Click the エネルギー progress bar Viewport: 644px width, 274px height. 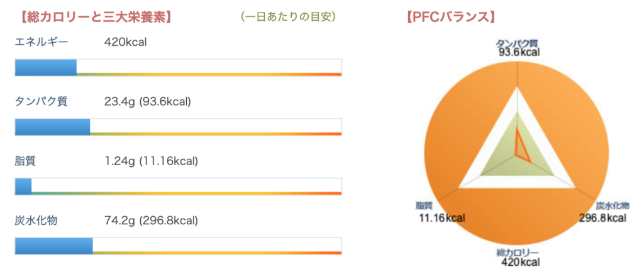pyautogui.click(x=178, y=67)
